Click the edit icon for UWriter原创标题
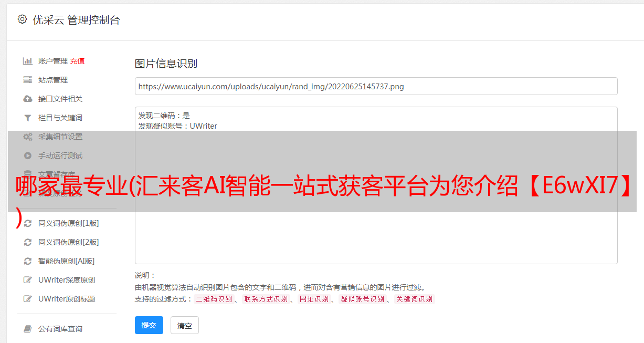644x343 pixels. pyautogui.click(x=28, y=299)
